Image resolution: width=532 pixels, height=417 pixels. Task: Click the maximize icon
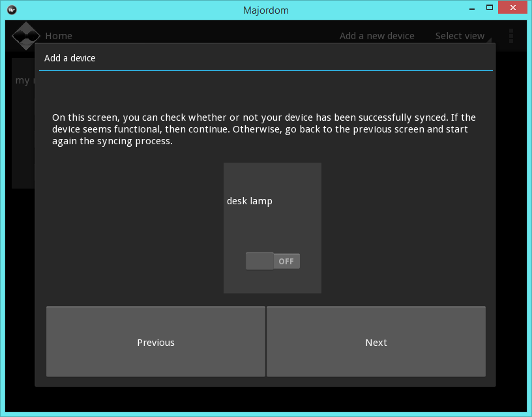(x=490, y=7)
